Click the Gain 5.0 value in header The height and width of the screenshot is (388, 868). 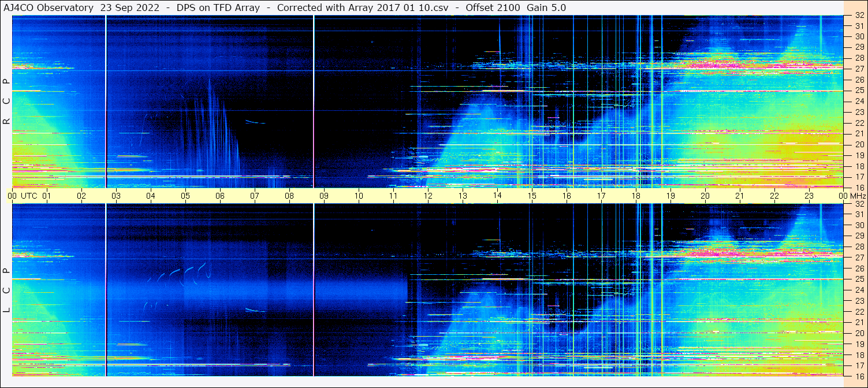[546, 8]
